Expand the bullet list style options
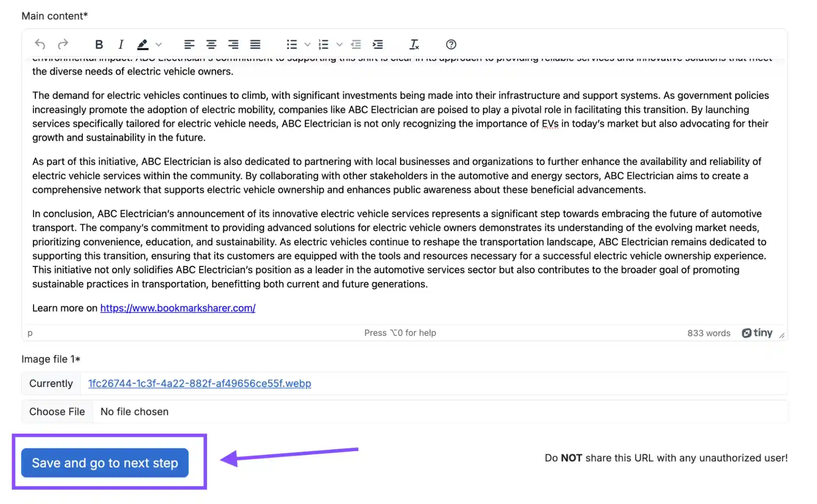Viewport: 817px width, 504px height. 307,44
